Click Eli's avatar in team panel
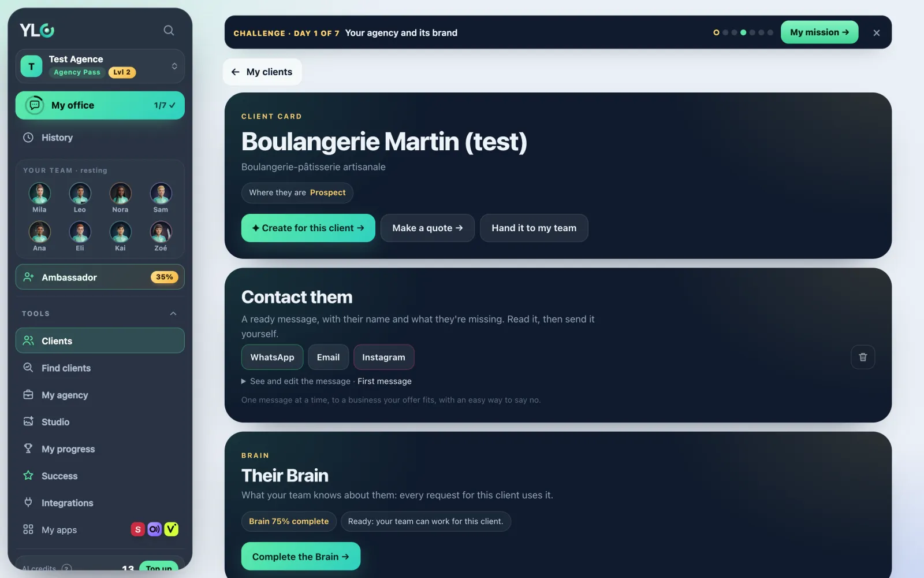924x578 pixels. click(x=80, y=232)
